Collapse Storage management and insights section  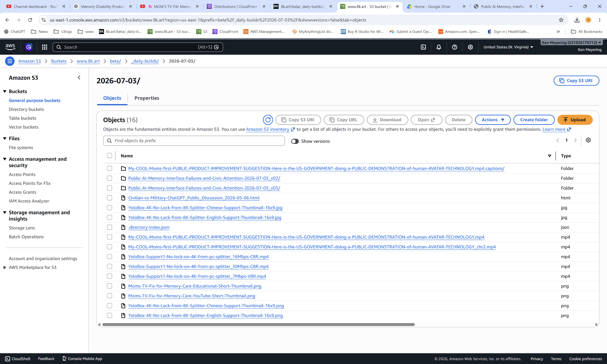point(5,212)
